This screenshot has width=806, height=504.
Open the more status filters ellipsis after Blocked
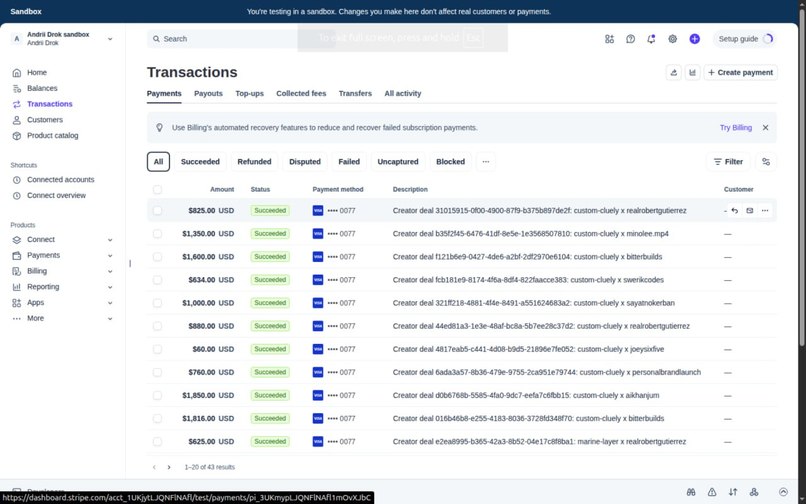486,161
